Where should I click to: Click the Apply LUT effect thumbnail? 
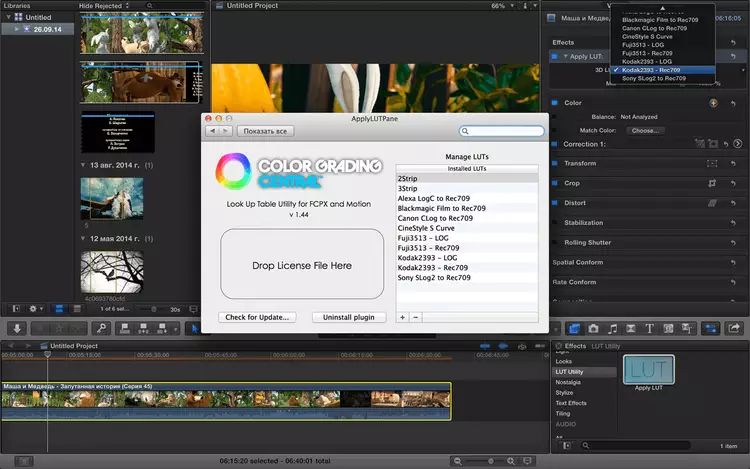pyautogui.click(x=649, y=370)
